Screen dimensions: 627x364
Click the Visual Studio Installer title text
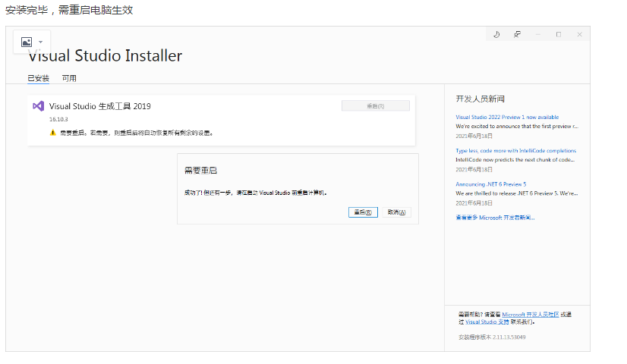coord(106,55)
